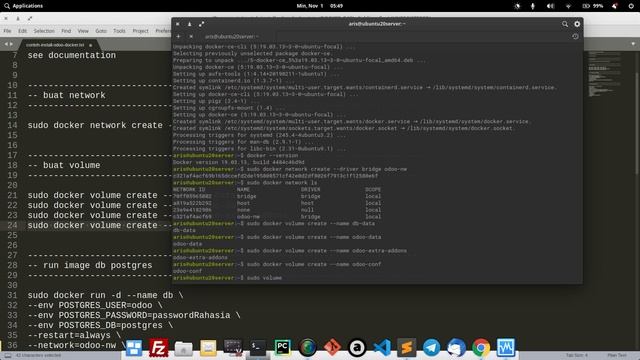Open Telegram from the dock
This screenshot has height=360, width=640.
pos(431,348)
